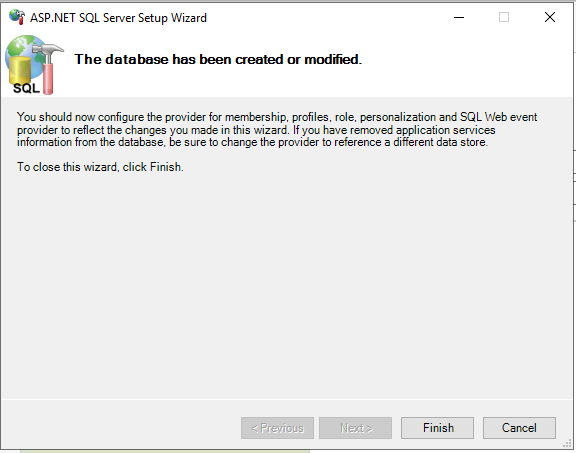Click the resize grip in the corner

pos(568,444)
